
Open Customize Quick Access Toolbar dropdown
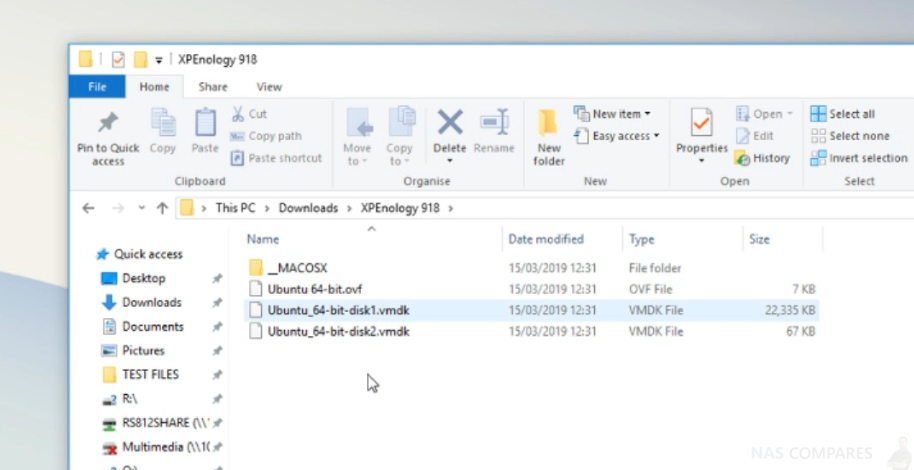point(158,59)
